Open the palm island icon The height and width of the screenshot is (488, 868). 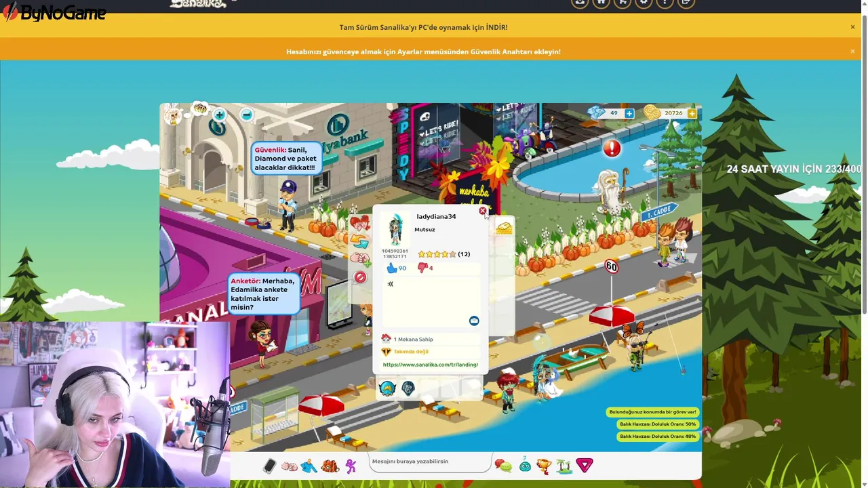click(x=564, y=466)
